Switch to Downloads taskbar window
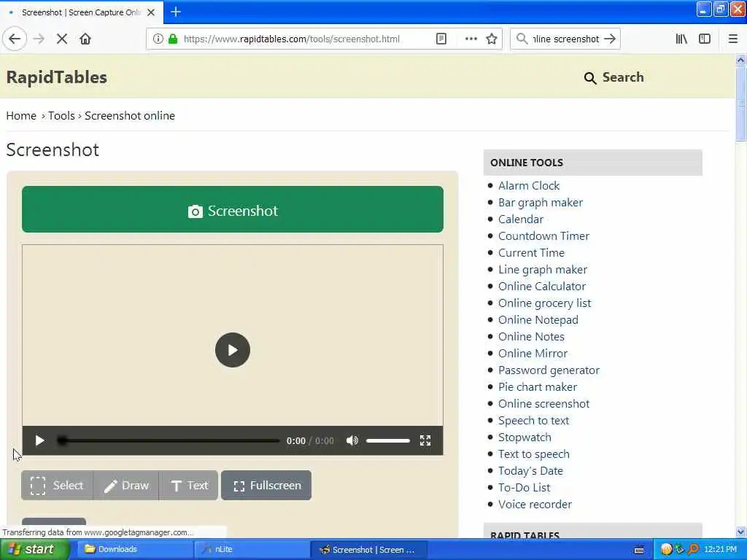 tap(133, 549)
